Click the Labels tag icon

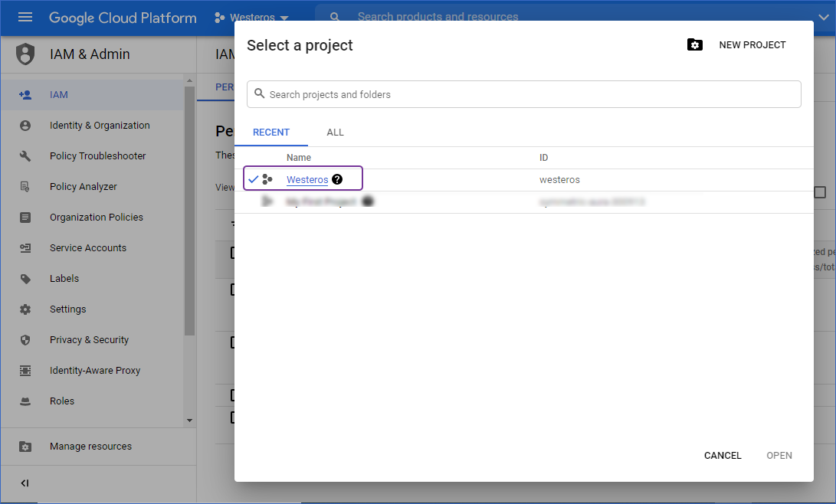[x=25, y=279]
